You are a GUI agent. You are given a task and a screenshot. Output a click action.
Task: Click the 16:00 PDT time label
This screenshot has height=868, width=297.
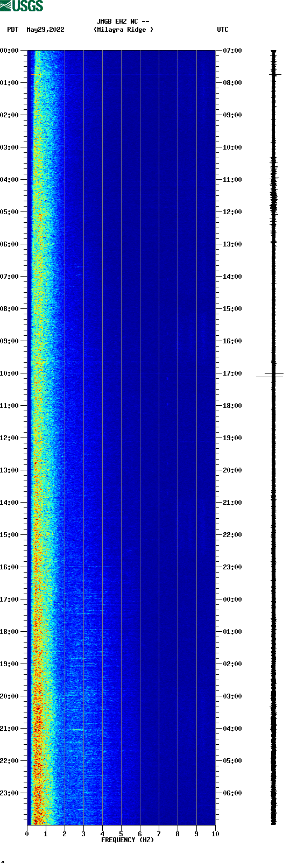tap(10, 567)
